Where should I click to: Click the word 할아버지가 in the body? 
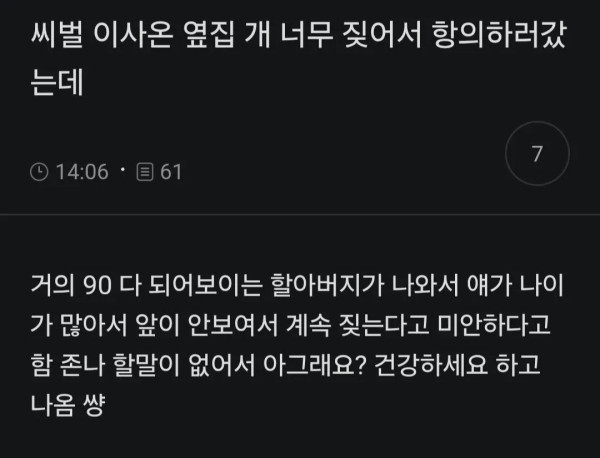point(327,285)
